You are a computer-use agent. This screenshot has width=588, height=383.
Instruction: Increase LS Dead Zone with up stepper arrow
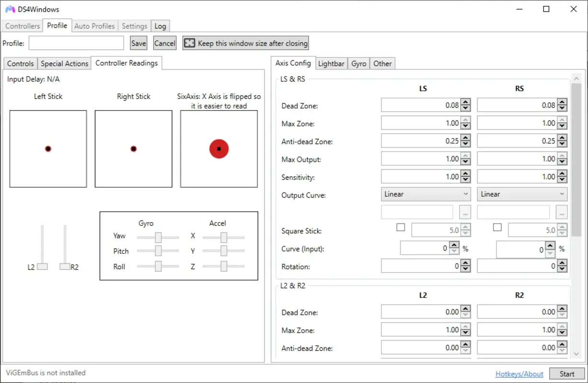tap(465, 102)
